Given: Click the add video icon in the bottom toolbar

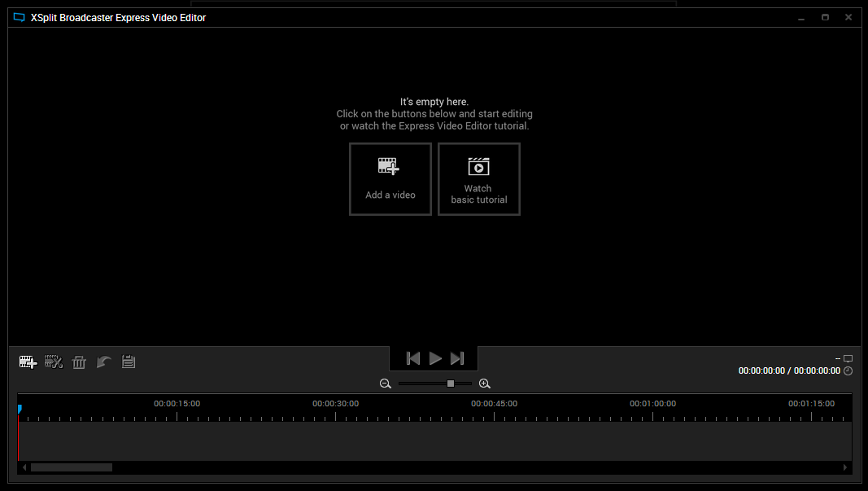Looking at the screenshot, I should tap(28, 362).
